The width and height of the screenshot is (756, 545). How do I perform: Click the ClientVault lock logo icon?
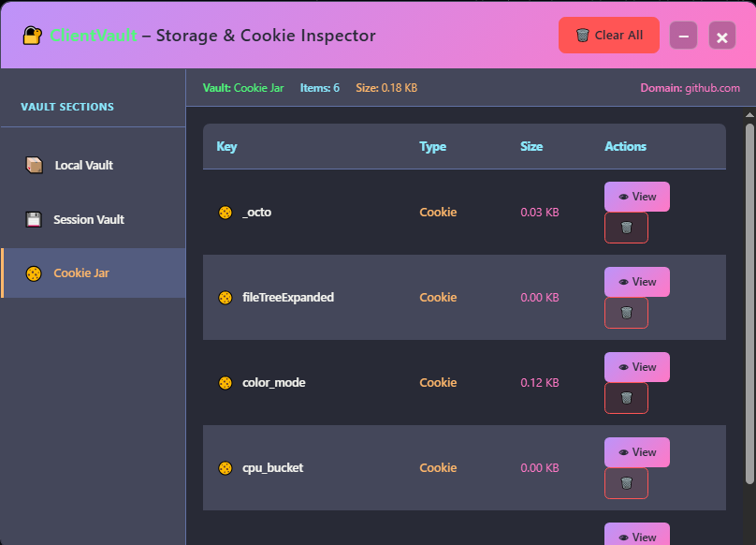[x=33, y=36]
